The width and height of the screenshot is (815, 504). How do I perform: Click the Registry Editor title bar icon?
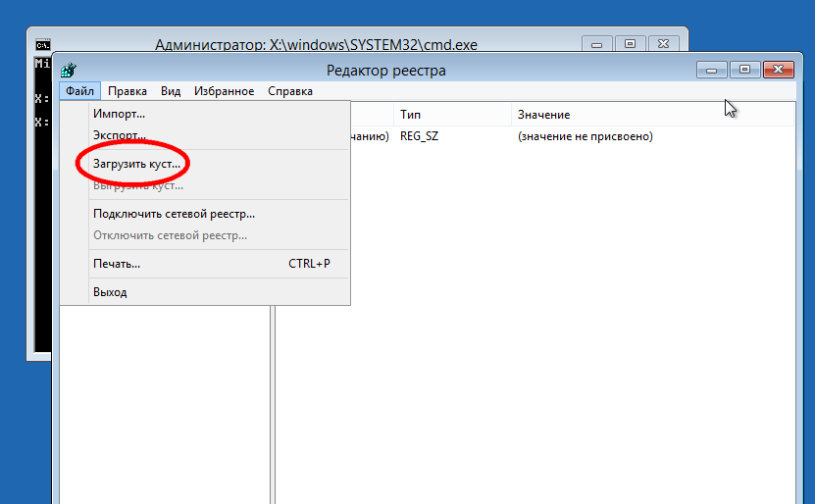click(x=69, y=70)
